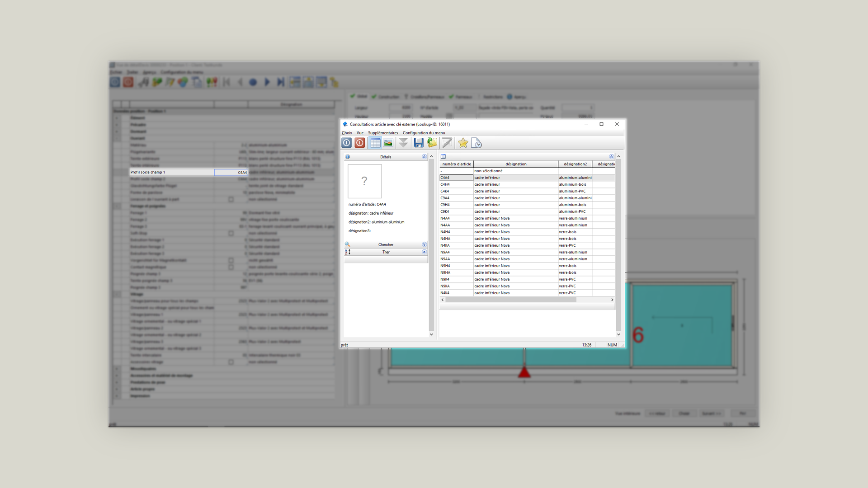Image resolution: width=868 pixels, height=488 pixels.
Task: Click the yellow star favorites icon
Action: (x=463, y=143)
